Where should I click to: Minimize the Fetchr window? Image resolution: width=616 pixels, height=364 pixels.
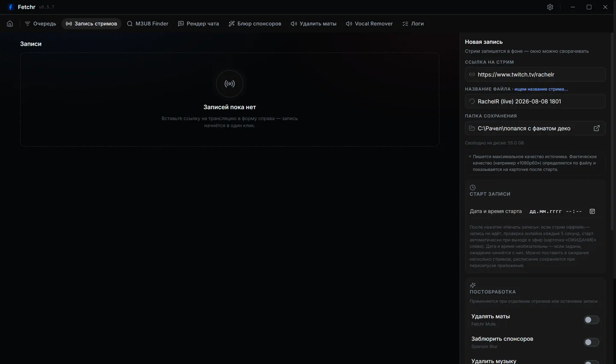(x=573, y=7)
